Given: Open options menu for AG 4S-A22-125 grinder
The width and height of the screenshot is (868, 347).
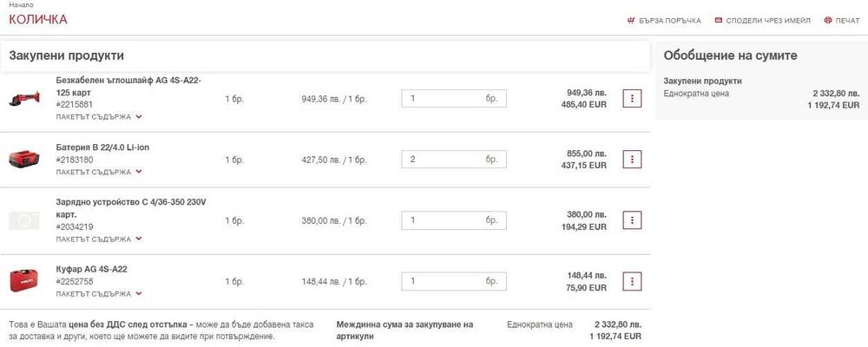Looking at the screenshot, I should coord(632,99).
